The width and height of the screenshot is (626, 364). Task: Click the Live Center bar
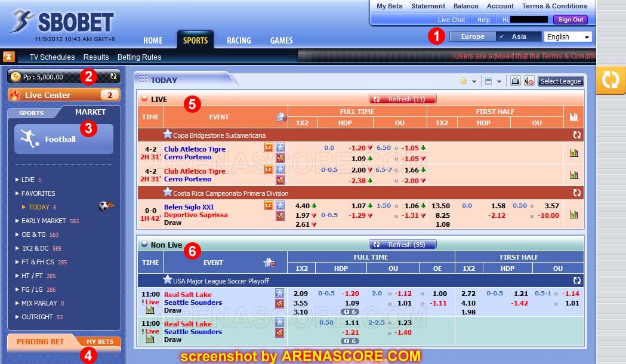(x=63, y=95)
